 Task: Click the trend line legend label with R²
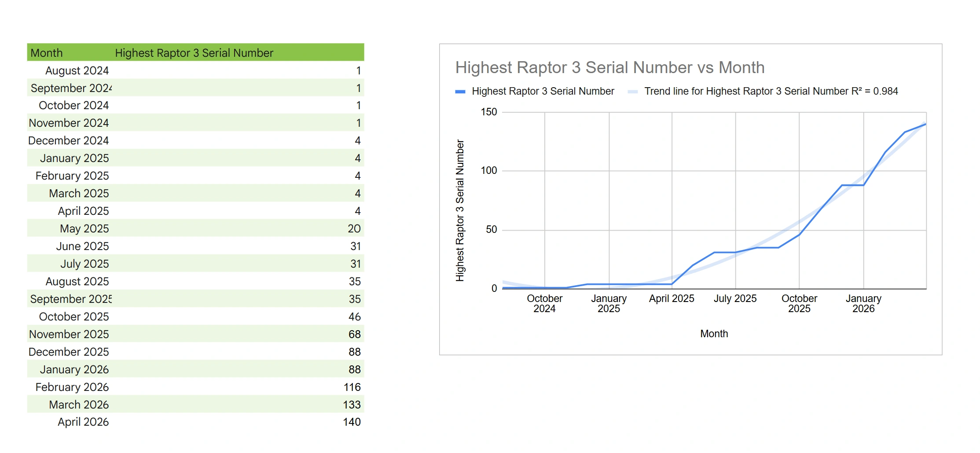click(x=771, y=91)
